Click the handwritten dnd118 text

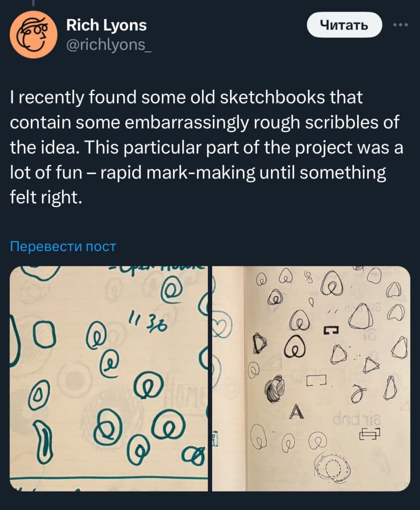(x=356, y=419)
